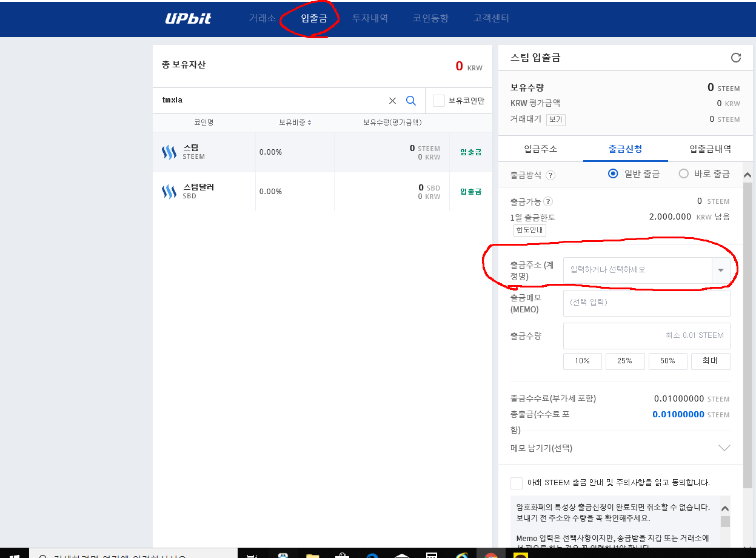
Task: Focus the 출금메모 (MEMO) input field
Action: (647, 303)
